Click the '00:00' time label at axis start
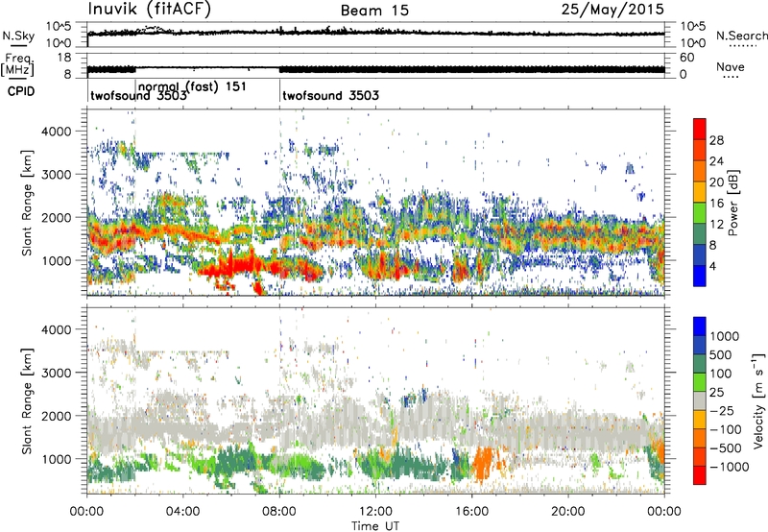This screenshot has height=532, width=768. coord(86,512)
